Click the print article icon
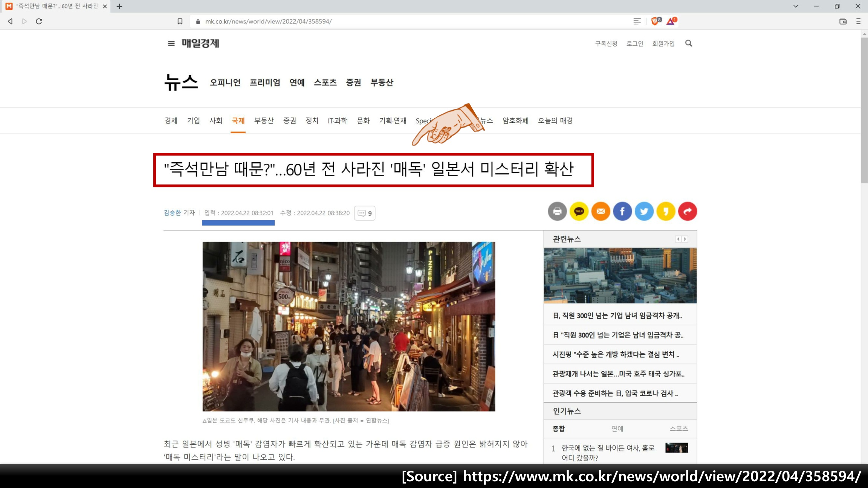868x488 pixels. [557, 211]
